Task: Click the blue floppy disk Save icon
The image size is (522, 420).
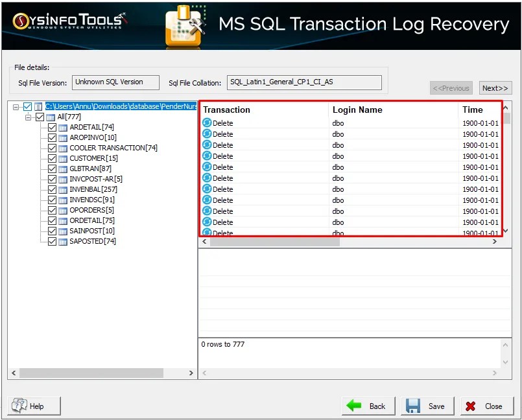Action: point(414,406)
